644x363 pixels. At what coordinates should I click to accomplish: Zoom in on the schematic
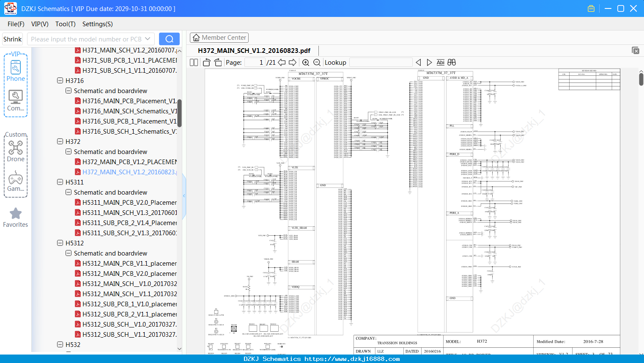(306, 62)
